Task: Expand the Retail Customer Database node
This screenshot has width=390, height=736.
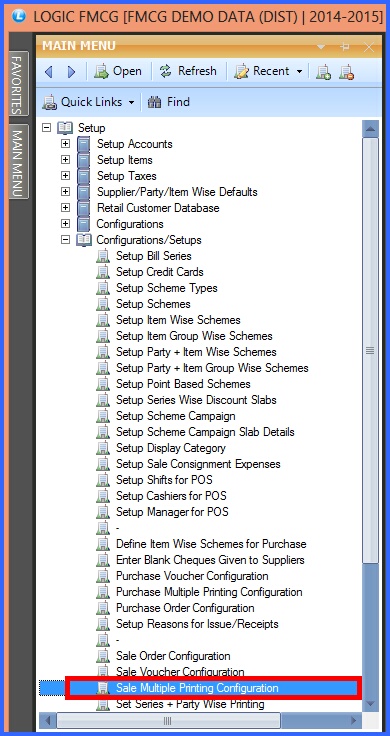Action: click(x=65, y=207)
